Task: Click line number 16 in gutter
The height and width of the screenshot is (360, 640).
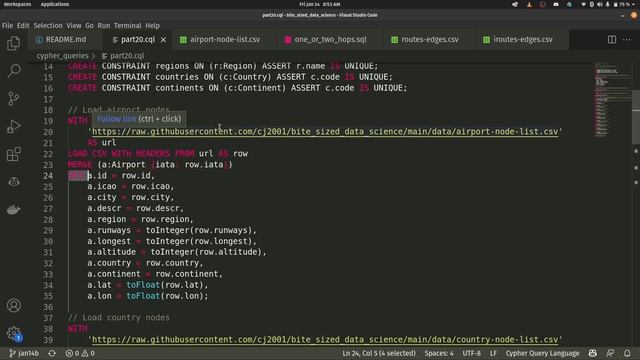Action: [x=48, y=88]
